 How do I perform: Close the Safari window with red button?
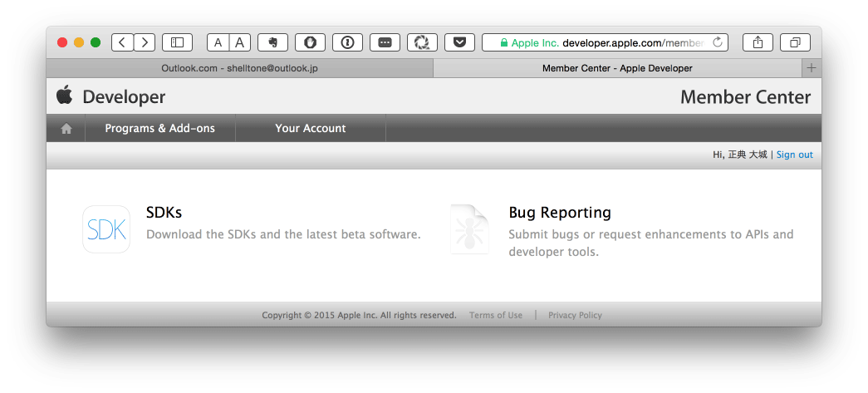pyautogui.click(x=62, y=42)
